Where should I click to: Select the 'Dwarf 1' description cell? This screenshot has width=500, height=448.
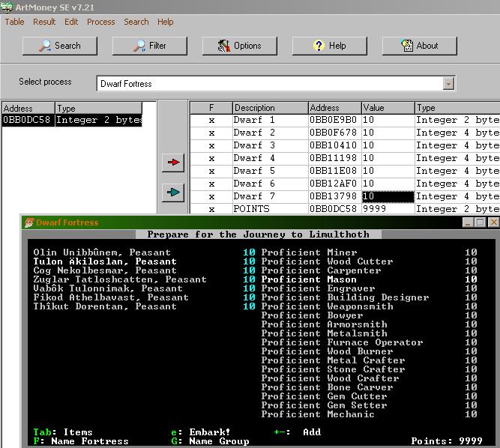click(270, 121)
